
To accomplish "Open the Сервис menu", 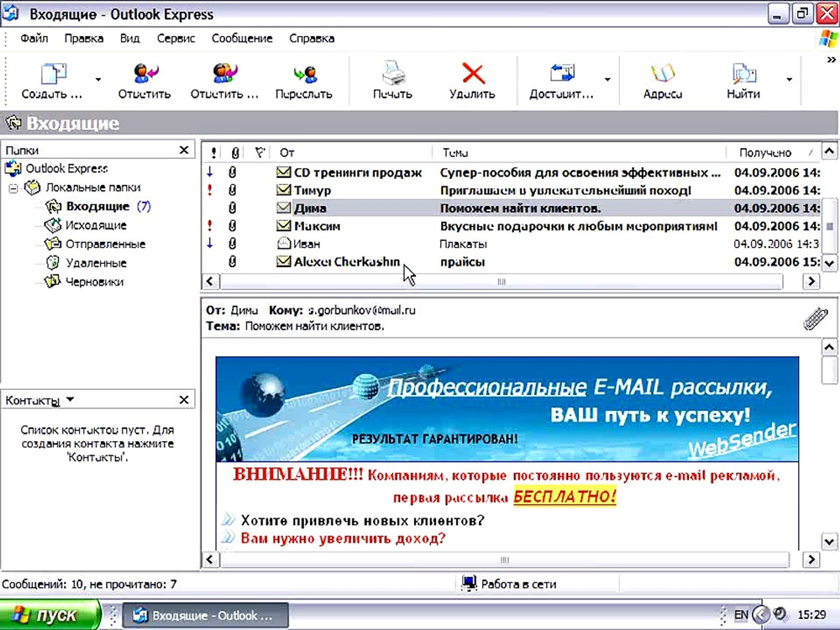I will click(x=176, y=38).
